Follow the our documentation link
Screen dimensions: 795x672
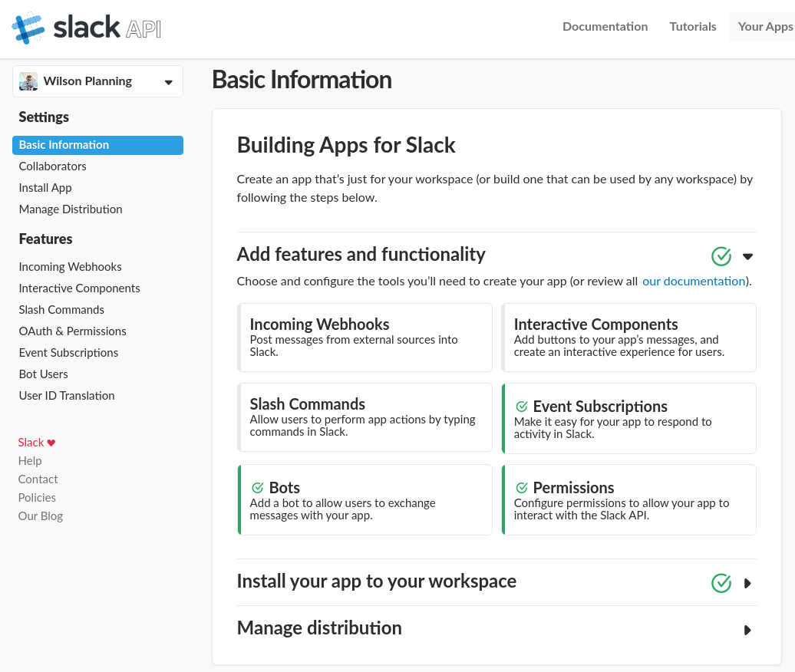(x=693, y=282)
